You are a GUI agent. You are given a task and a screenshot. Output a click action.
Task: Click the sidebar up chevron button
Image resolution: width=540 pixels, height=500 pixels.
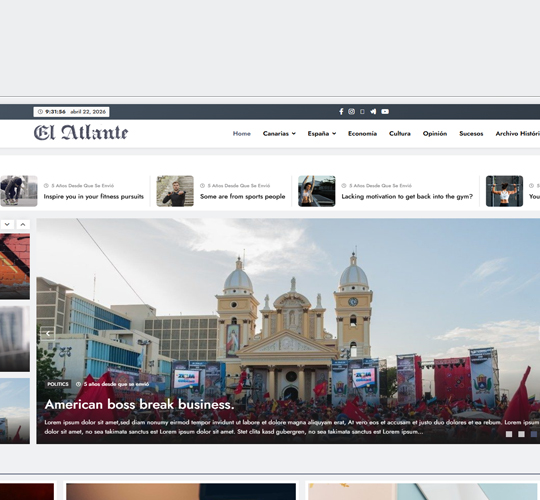click(23, 225)
